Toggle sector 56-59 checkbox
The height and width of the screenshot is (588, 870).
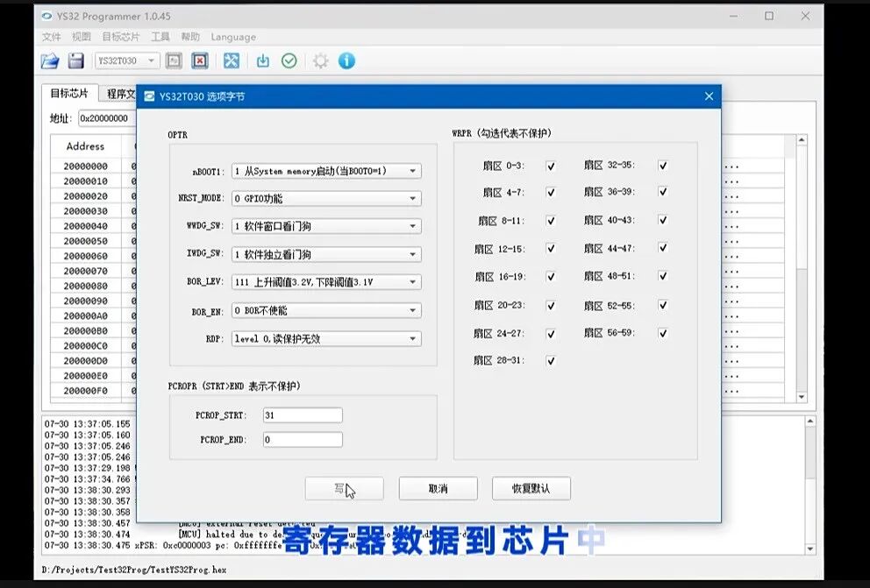coord(662,333)
